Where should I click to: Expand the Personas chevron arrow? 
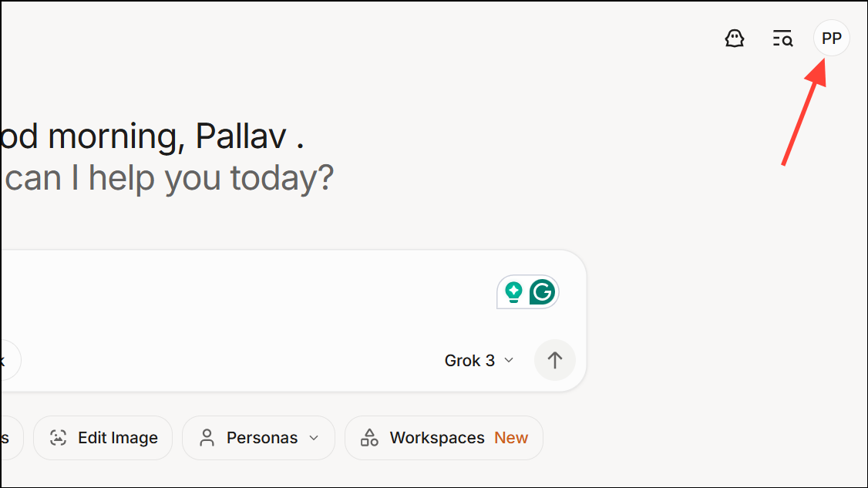point(314,438)
